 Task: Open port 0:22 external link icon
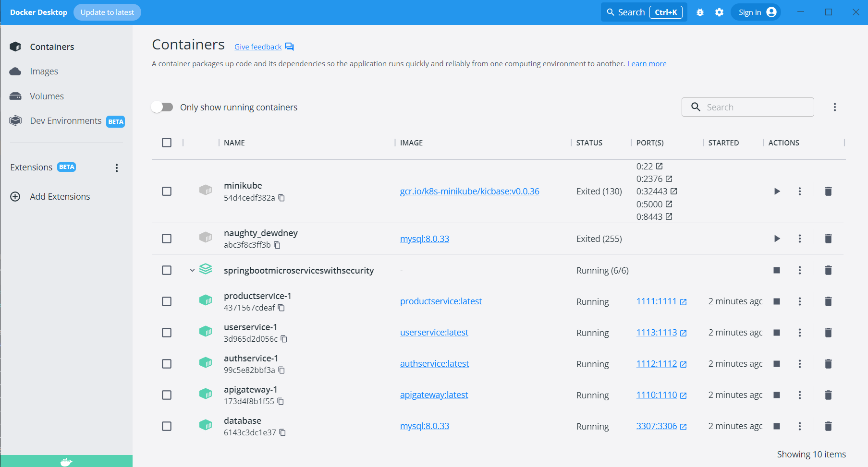tap(660, 166)
